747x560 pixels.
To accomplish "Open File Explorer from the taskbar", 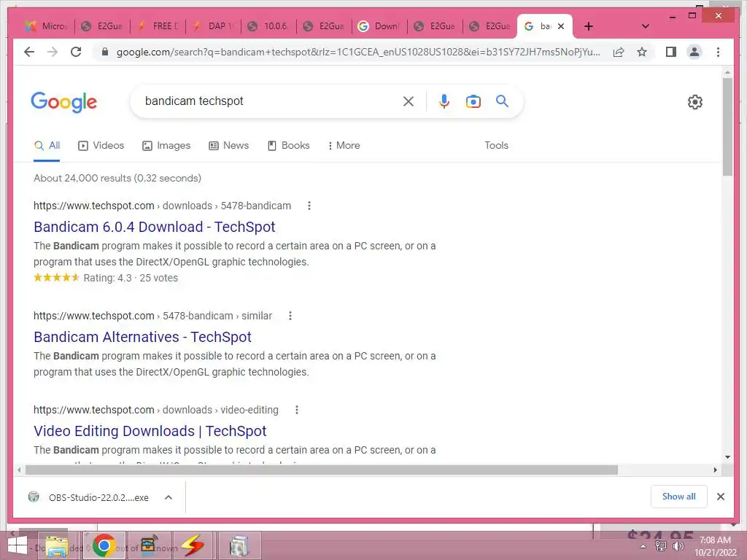I will [x=57, y=545].
